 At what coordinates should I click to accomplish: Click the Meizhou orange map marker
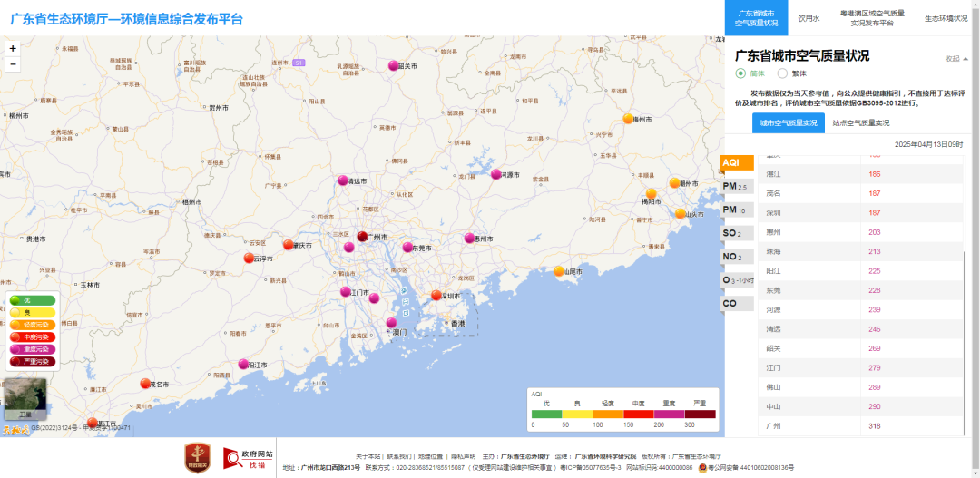(x=628, y=119)
